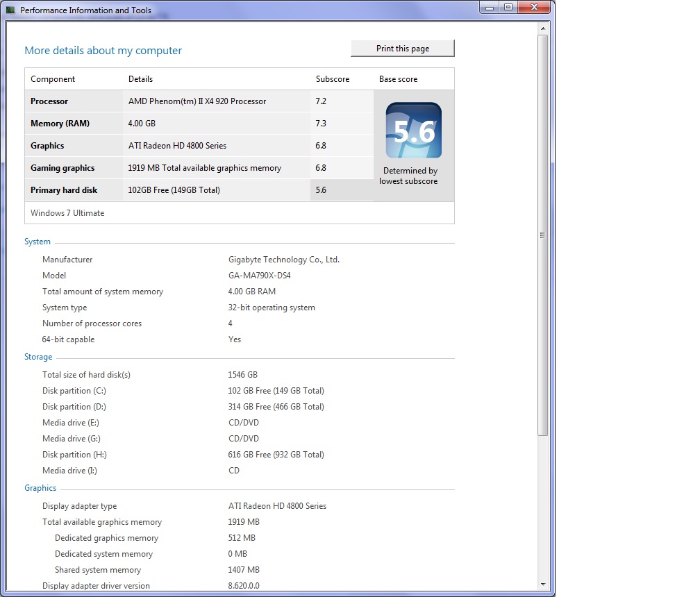Click the vertical scrollbar thumb
This screenshot has width=700, height=597.
(543, 235)
